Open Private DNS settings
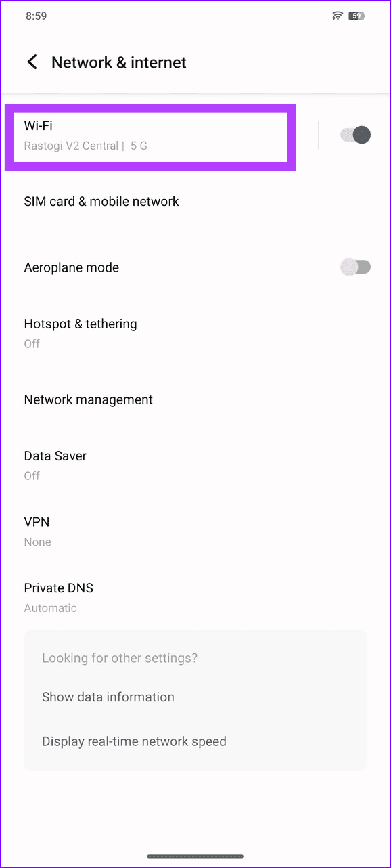Image resolution: width=391 pixels, height=868 pixels. click(x=59, y=588)
